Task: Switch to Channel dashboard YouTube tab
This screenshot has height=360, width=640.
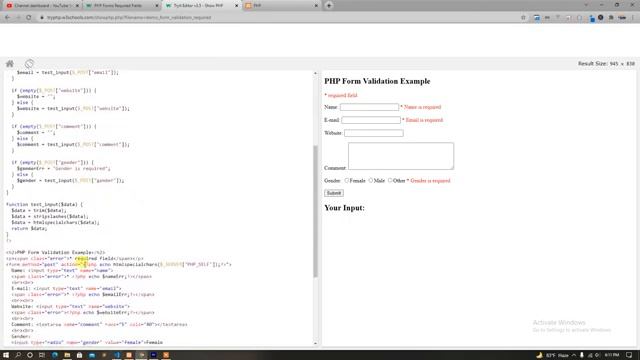Action: [x=42, y=6]
